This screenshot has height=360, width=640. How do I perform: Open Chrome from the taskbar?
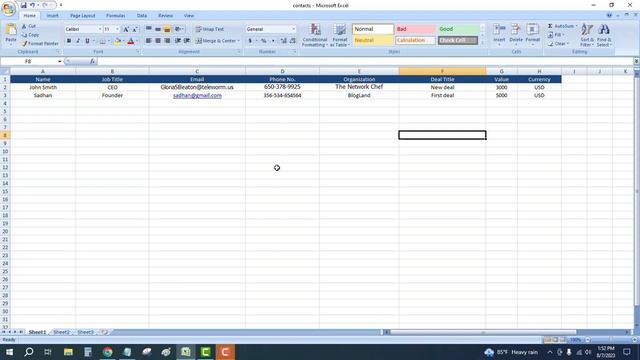click(x=108, y=352)
